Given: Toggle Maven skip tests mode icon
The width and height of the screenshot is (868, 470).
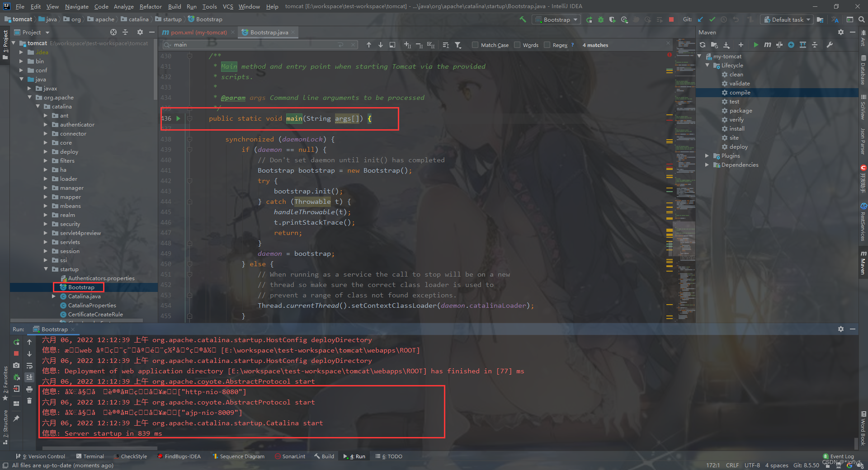Looking at the screenshot, I should 791,45.
